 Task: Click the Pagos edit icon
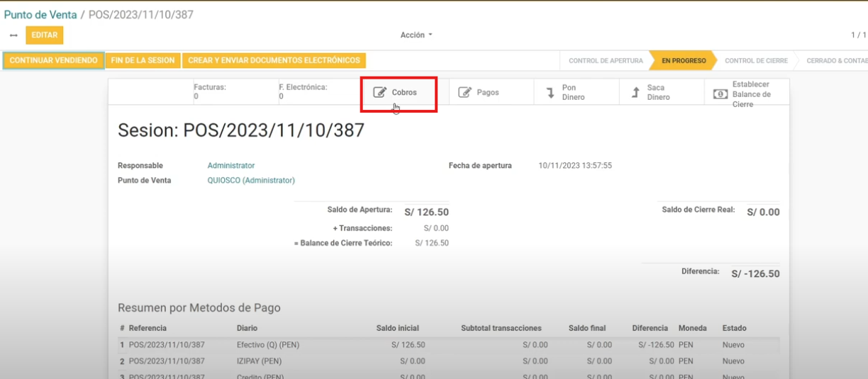[464, 92]
